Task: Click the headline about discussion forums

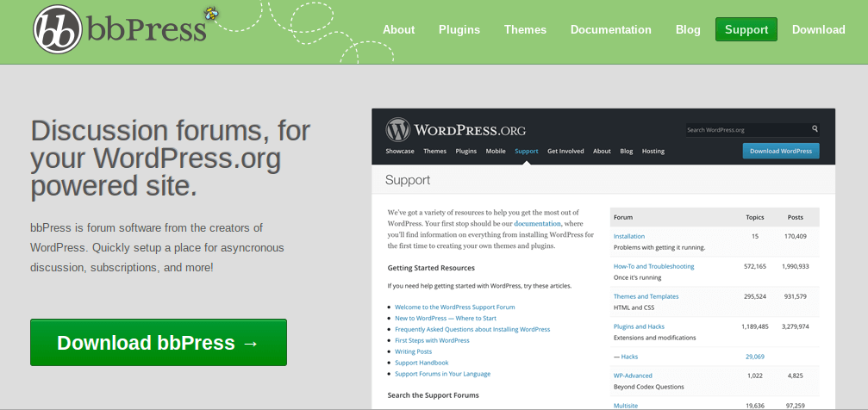Action: 171,158
